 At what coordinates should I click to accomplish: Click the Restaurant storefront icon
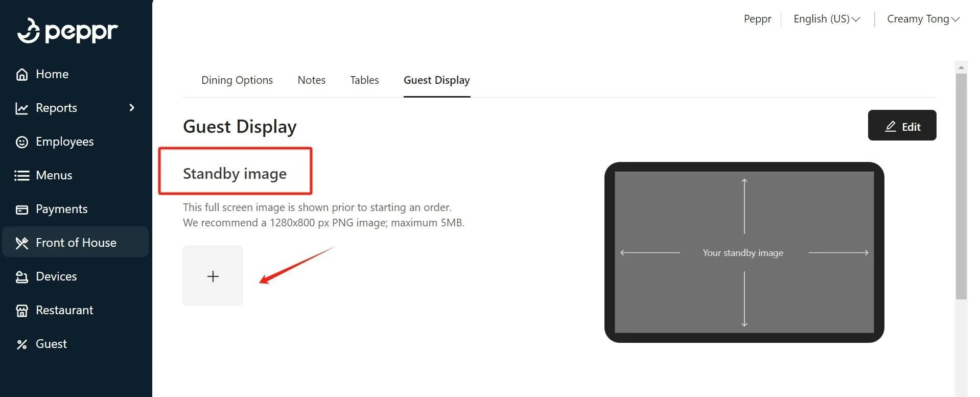click(21, 311)
